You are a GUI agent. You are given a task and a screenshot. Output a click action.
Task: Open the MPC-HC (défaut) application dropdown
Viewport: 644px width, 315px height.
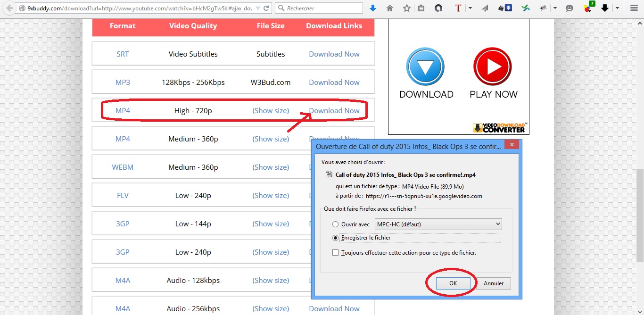(438, 224)
